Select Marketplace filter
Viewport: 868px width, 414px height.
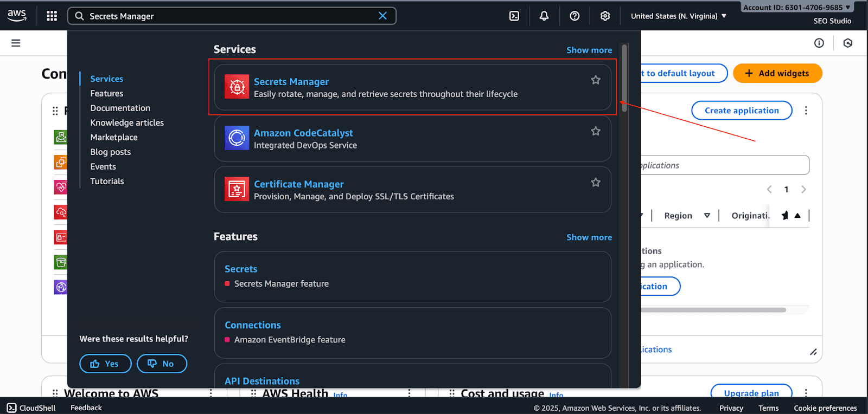pos(114,137)
